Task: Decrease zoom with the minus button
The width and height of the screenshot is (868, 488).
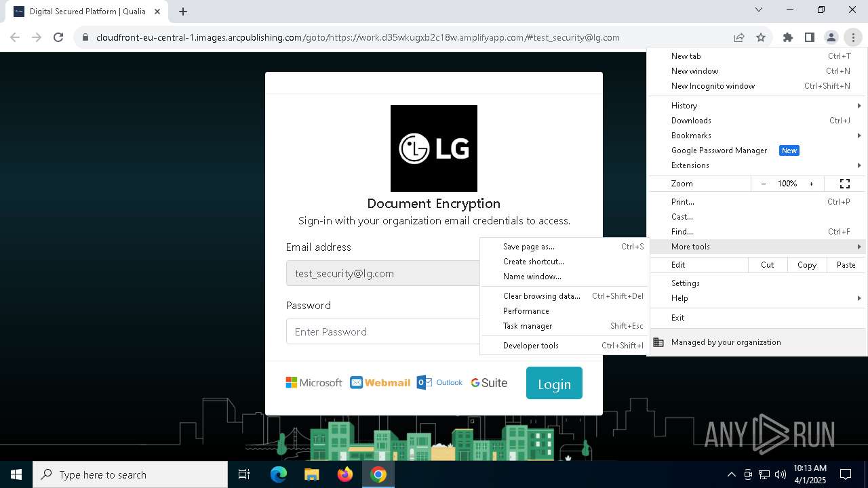Action: click(764, 184)
